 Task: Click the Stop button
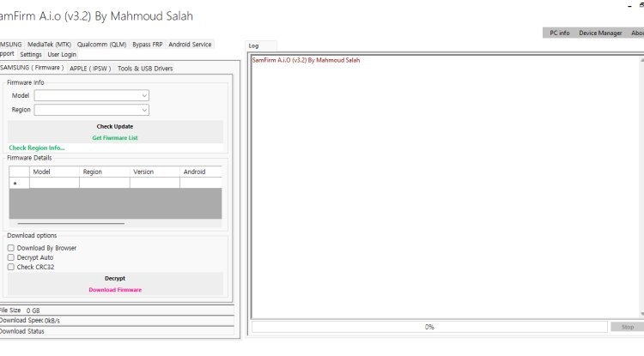[627, 327]
